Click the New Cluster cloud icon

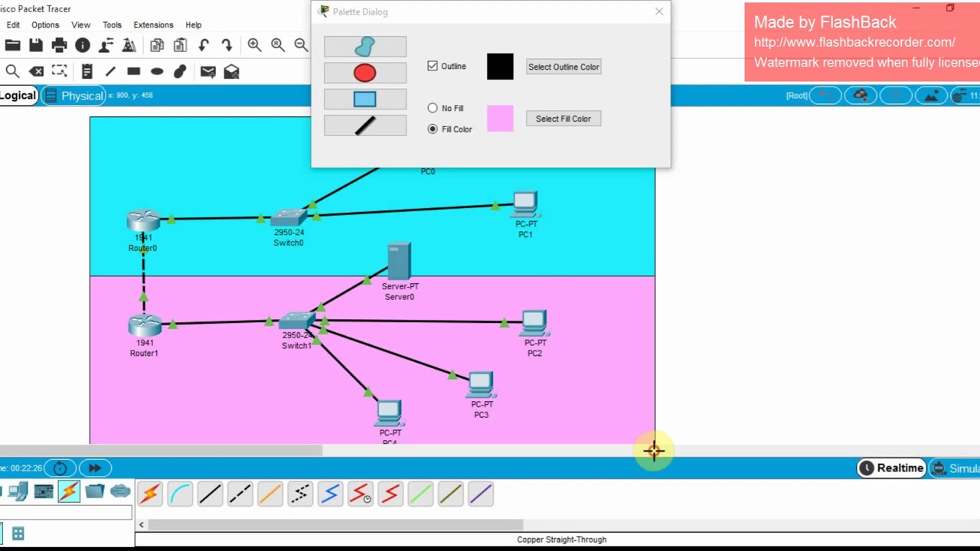click(x=861, y=96)
